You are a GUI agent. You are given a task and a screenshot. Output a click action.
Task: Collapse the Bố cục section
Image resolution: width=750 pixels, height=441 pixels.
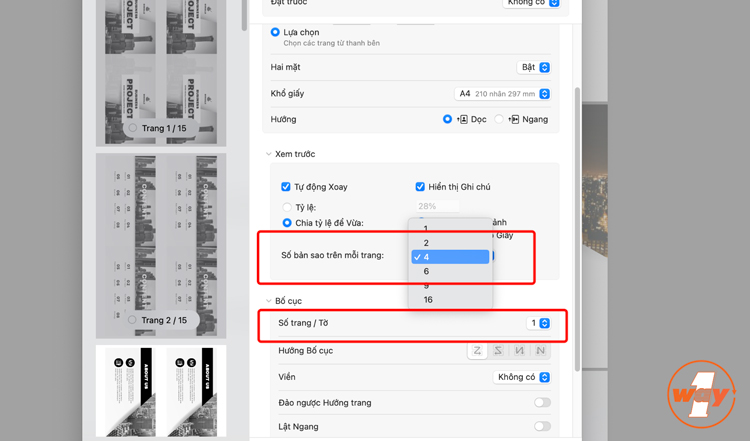pos(268,301)
